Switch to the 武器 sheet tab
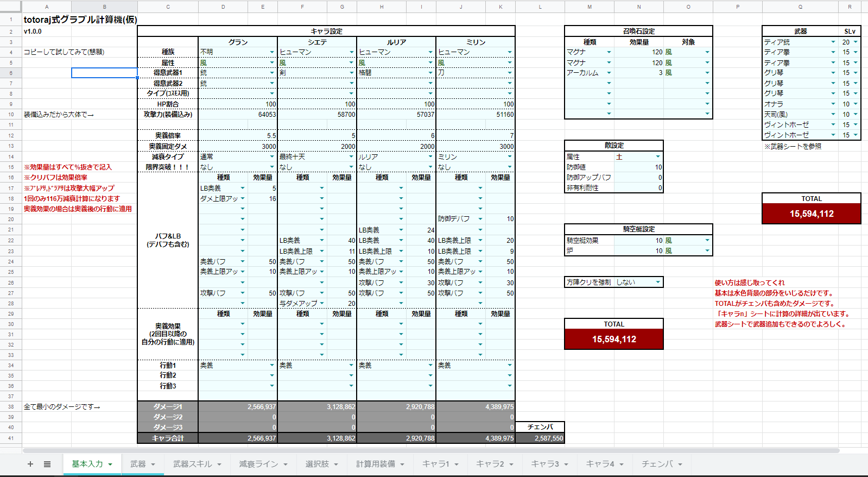Screen dimensions: 868x477 click(143, 464)
